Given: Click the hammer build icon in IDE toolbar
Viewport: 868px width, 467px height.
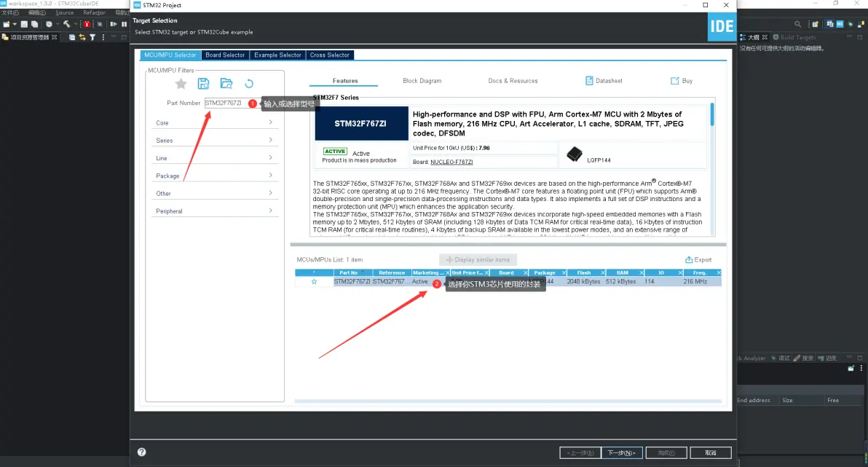Looking at the screenshot, I should coord(66,24).
